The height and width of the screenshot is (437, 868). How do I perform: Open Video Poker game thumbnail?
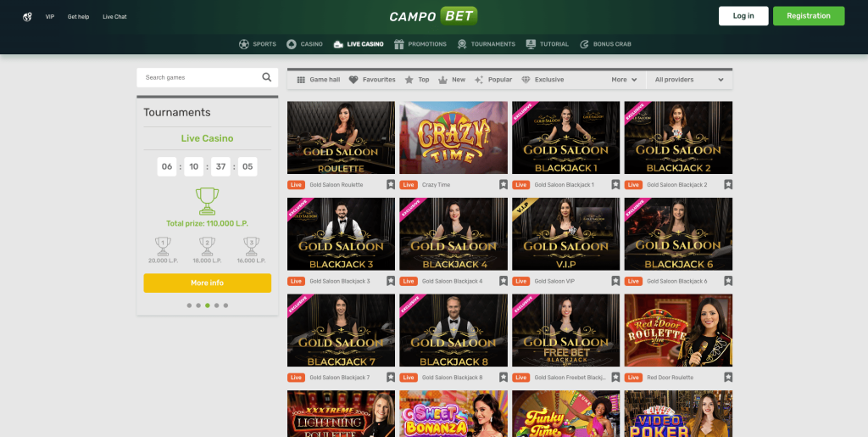click(678, 414)
